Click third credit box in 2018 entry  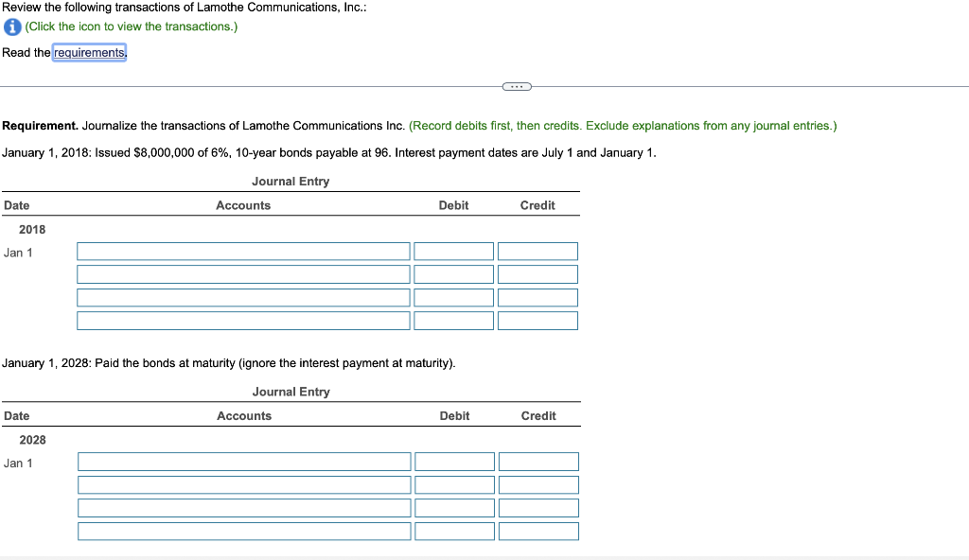coord(537,298)
